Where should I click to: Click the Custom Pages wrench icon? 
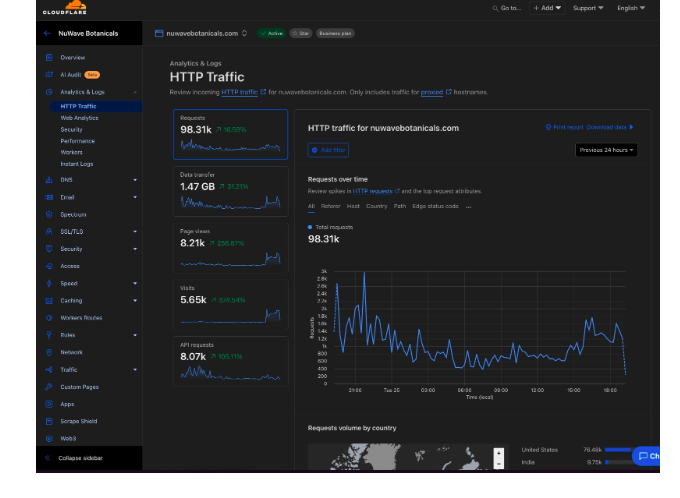coord(49,387)
